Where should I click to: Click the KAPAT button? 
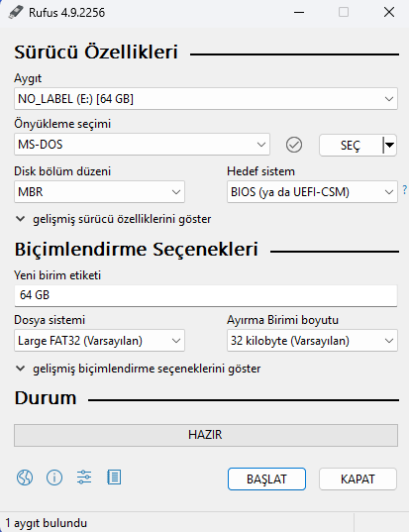click(x=358, y=479)
